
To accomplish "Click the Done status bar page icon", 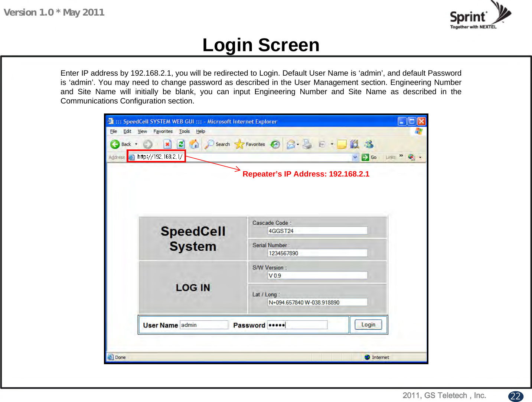I will [110, 357].
